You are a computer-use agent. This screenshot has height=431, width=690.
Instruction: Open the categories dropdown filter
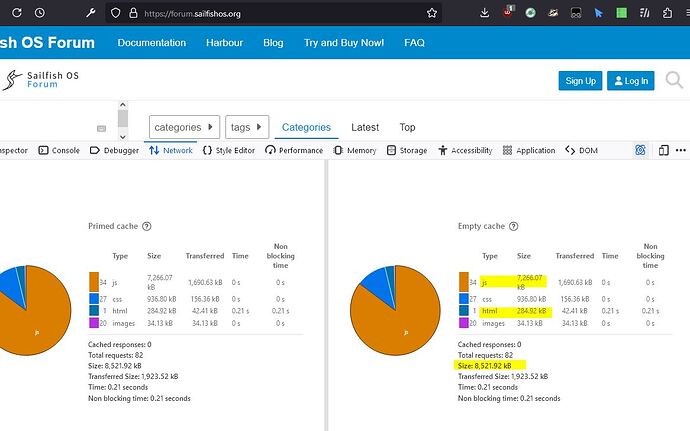184,127
